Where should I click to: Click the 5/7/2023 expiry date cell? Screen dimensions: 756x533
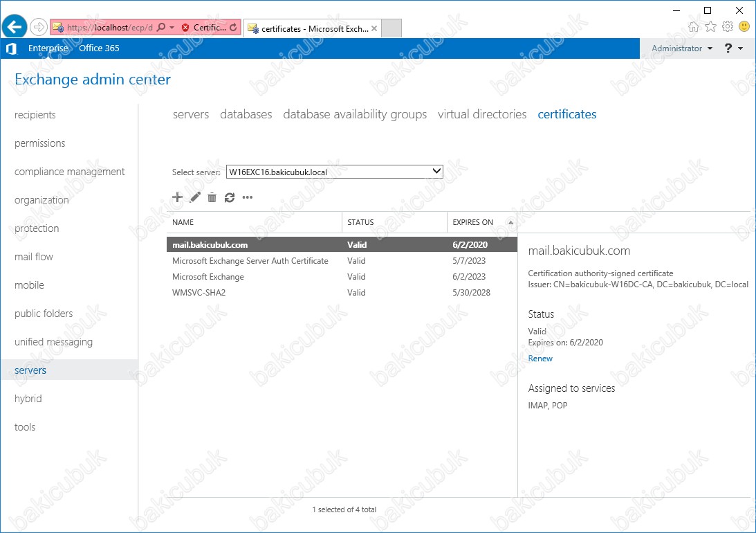pyautogui.click(x=469, y=260)
